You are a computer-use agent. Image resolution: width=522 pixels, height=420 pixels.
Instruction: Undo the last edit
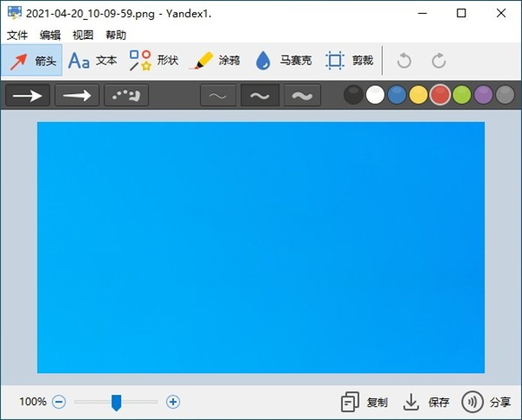click(405, 61)
